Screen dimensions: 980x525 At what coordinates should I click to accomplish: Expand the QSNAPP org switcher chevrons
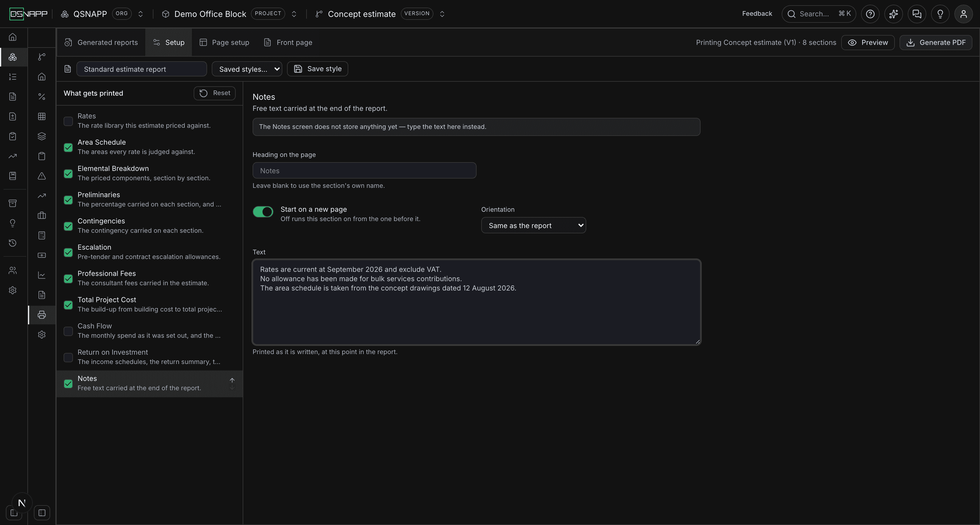click(x=140, y=14)
